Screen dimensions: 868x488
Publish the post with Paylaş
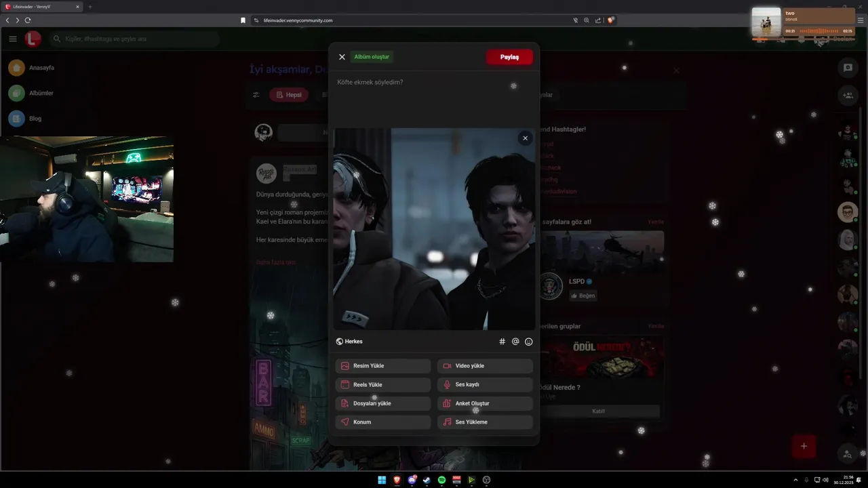pyautogui.click(x=509, y=57)
